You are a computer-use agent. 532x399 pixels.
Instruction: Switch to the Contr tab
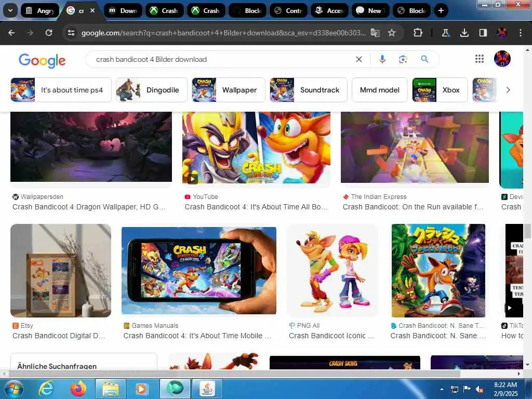pyautogui.click(x=288, y=10)
